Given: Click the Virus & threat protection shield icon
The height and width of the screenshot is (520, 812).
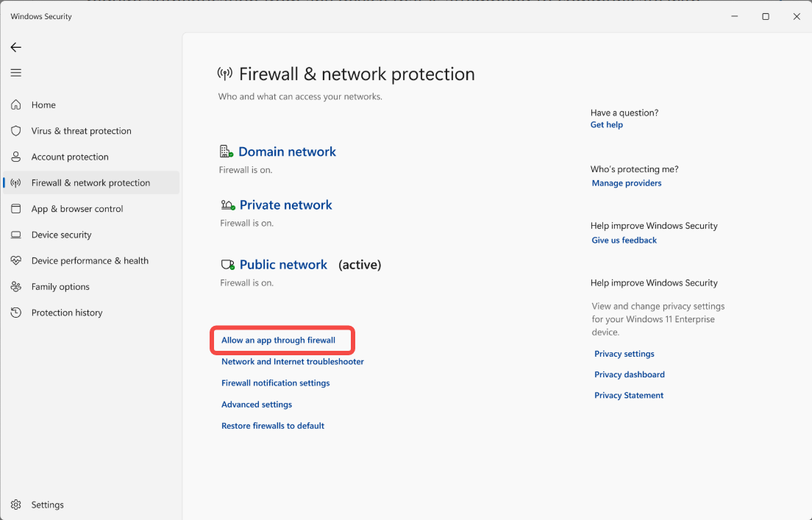Looking at the screenshot, I should coord(16,130).
